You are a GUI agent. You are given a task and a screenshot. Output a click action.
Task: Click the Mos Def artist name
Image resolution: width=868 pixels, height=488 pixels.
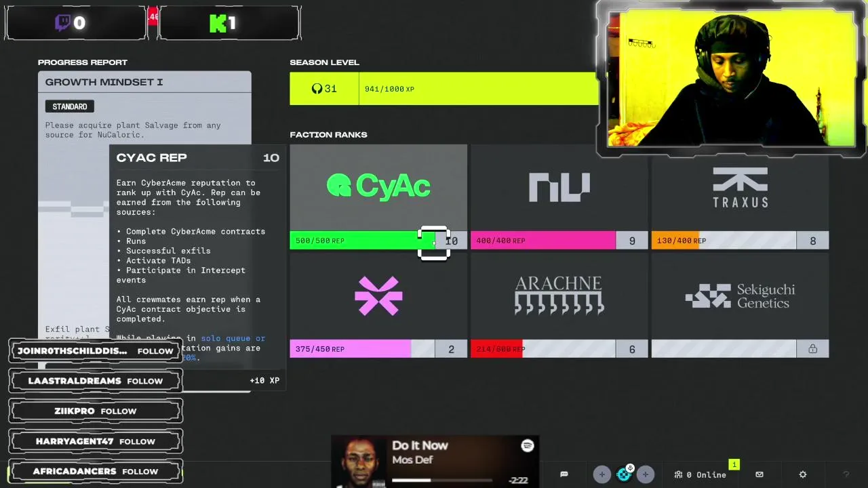click(412, 460)
